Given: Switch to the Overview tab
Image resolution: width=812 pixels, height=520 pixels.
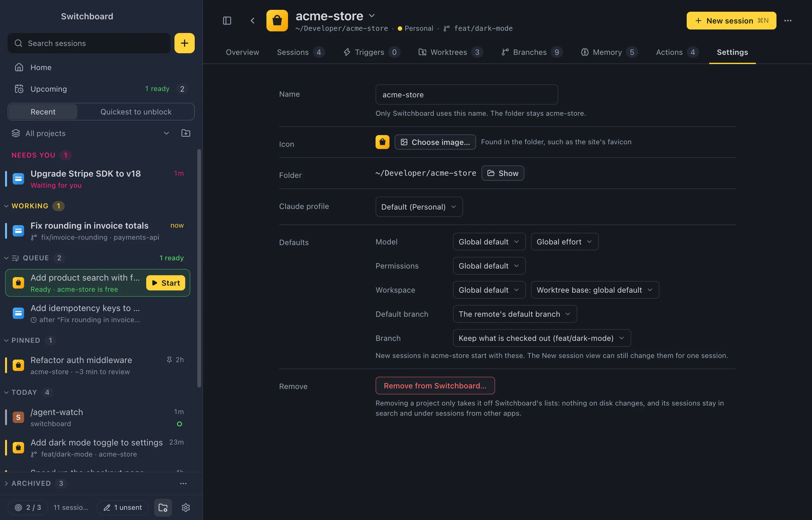Looking at the screenshot, I should 242,52.
